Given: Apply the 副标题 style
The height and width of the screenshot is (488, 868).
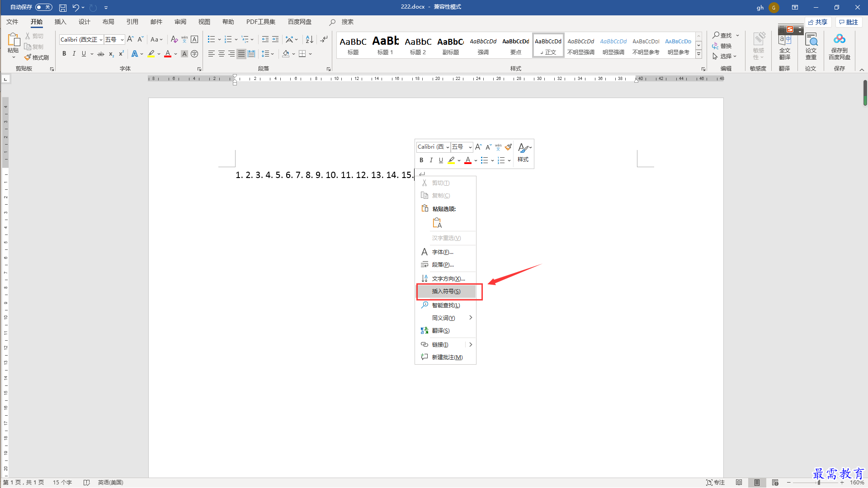Looking at the screenshot, I should [x=451, y=45].
